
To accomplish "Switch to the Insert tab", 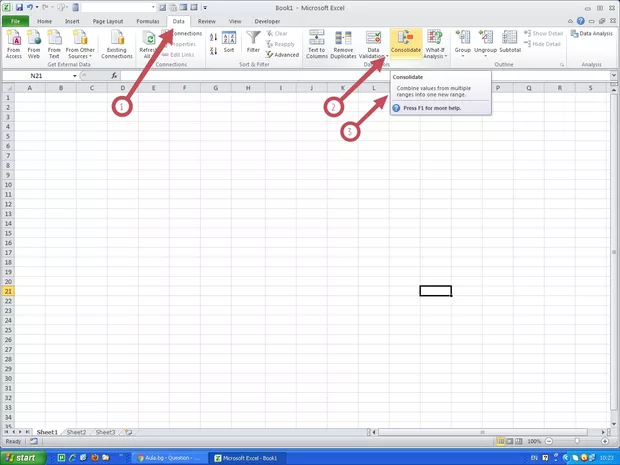I will (x=72, y=21).
